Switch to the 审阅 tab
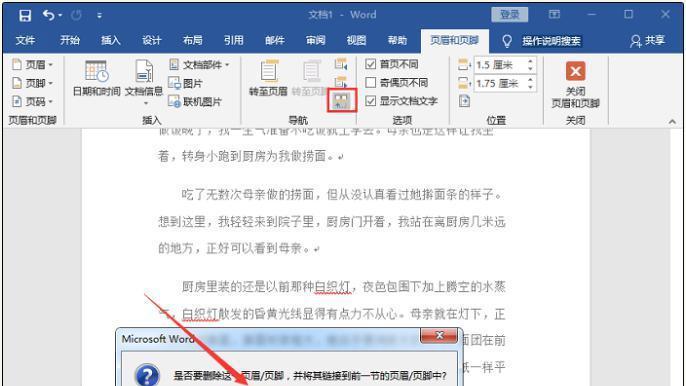Image resolution: width=686 pixels, height=386 pixels. 315,41
